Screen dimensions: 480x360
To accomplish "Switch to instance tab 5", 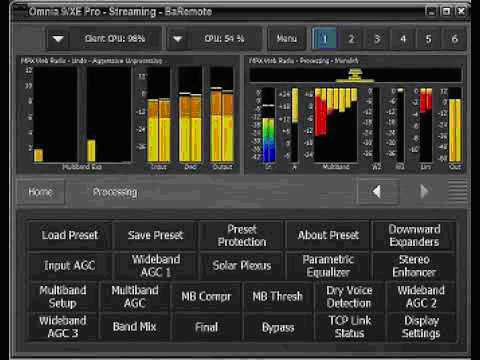I will click(x=428, y=39).
